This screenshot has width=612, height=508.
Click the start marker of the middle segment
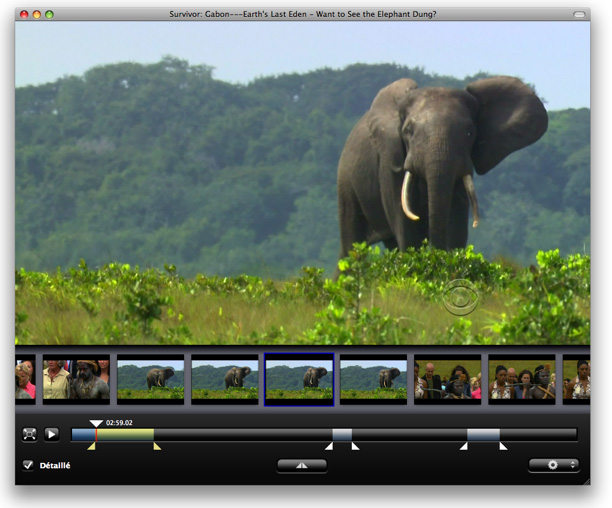click(329, 446)
